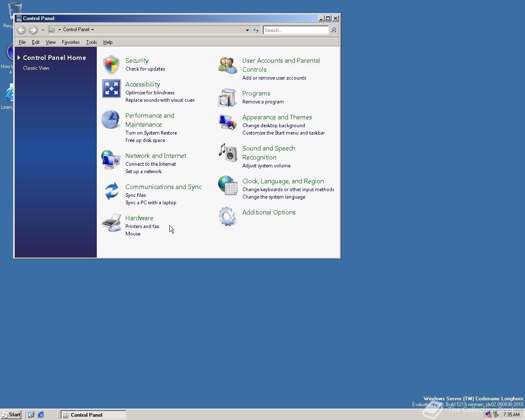Click the address bar Control Panel icon
The width and height of the screenshot is (525, 420).
[52, 30]
